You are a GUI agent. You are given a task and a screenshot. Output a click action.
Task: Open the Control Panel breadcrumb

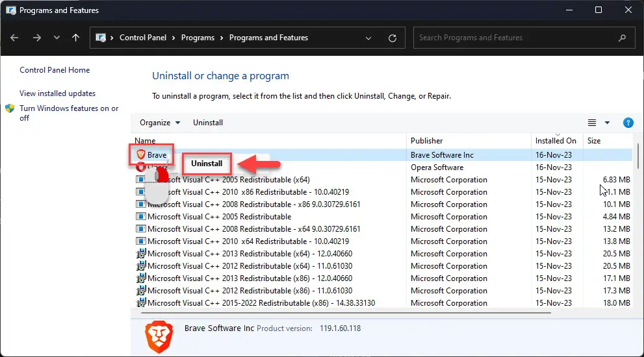click(143, 38)
